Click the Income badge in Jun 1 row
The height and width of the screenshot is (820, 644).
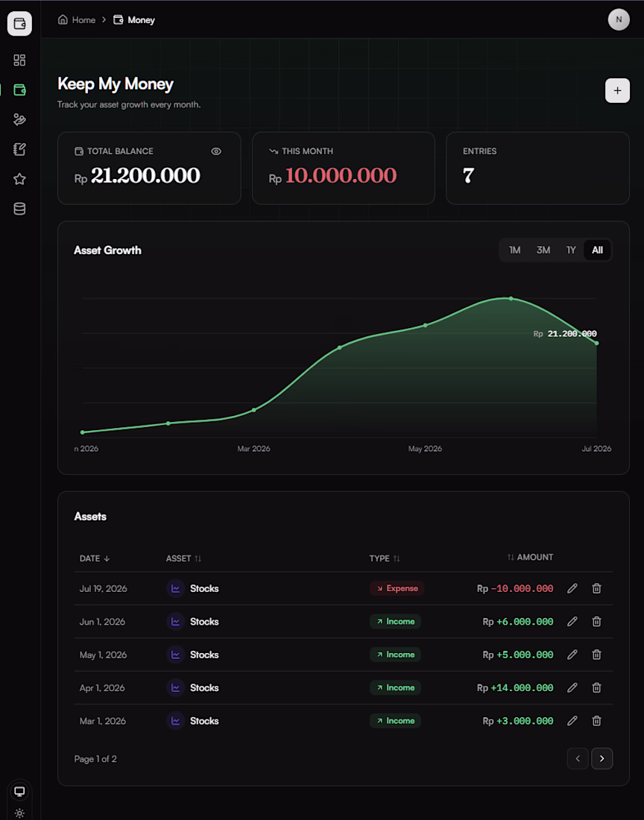(395, 621)
